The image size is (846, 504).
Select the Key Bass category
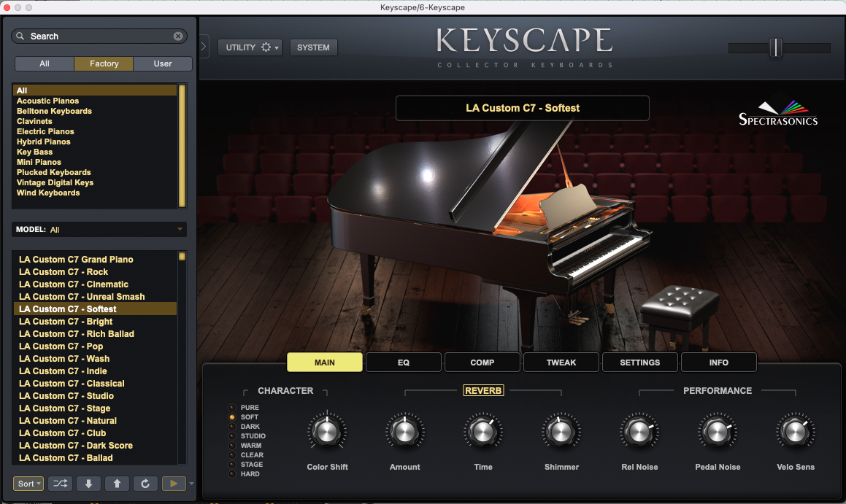pyautogui.click(x=34, y=152)
